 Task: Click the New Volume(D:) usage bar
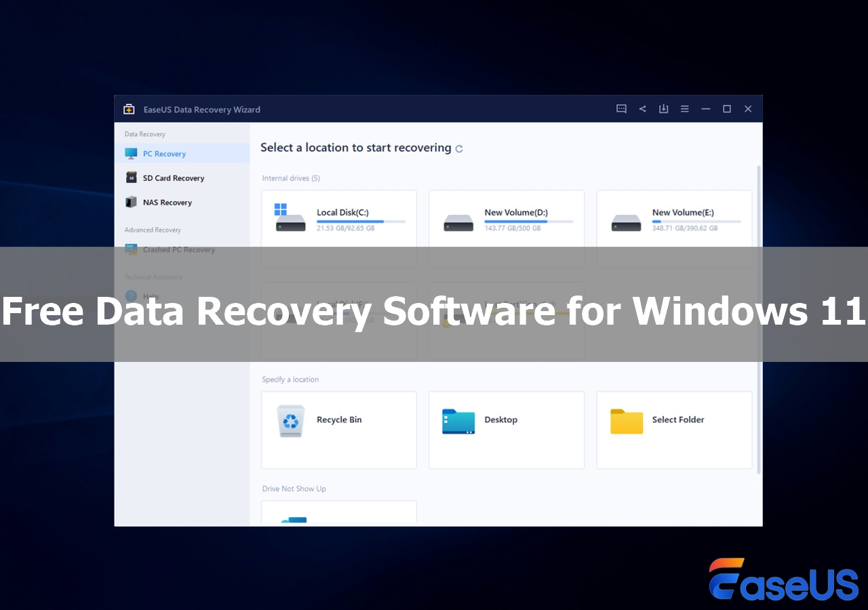[529, 222]
